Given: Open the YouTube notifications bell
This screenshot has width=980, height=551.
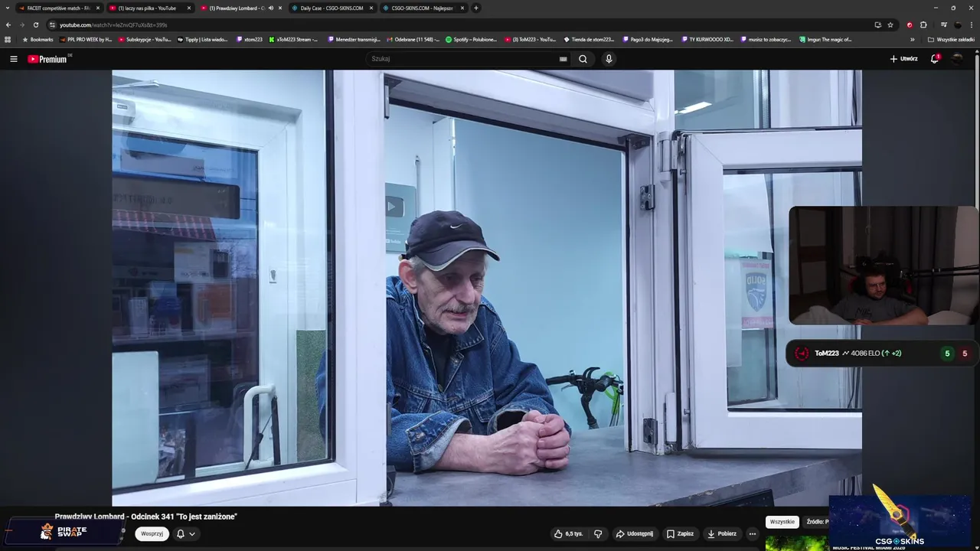Looking at the screenshot, I should coord(934,59).
